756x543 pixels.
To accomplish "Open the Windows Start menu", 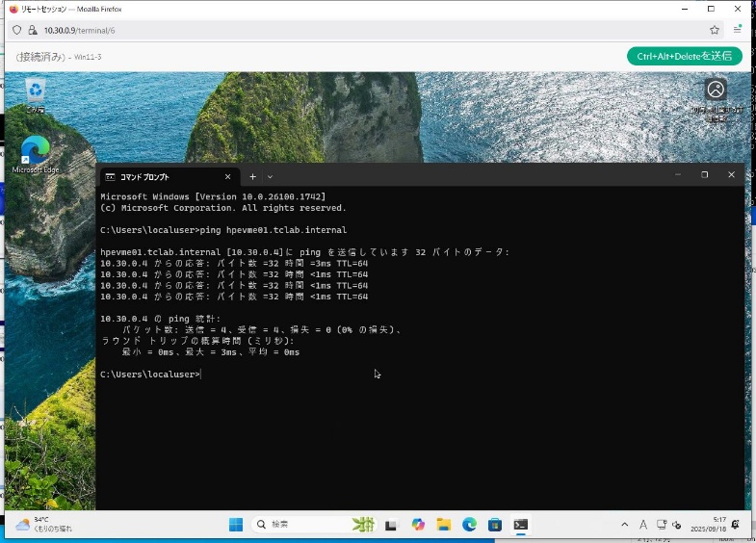I will tap(236, 525).
